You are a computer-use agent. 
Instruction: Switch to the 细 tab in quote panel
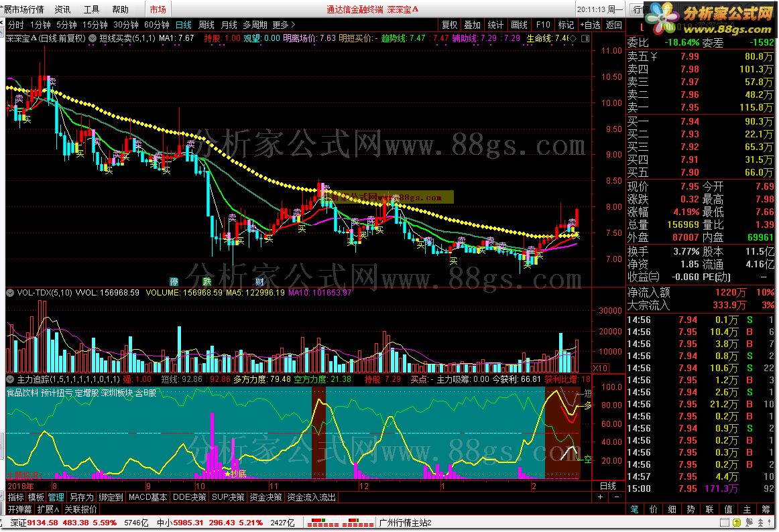click(x=672, y=510)
